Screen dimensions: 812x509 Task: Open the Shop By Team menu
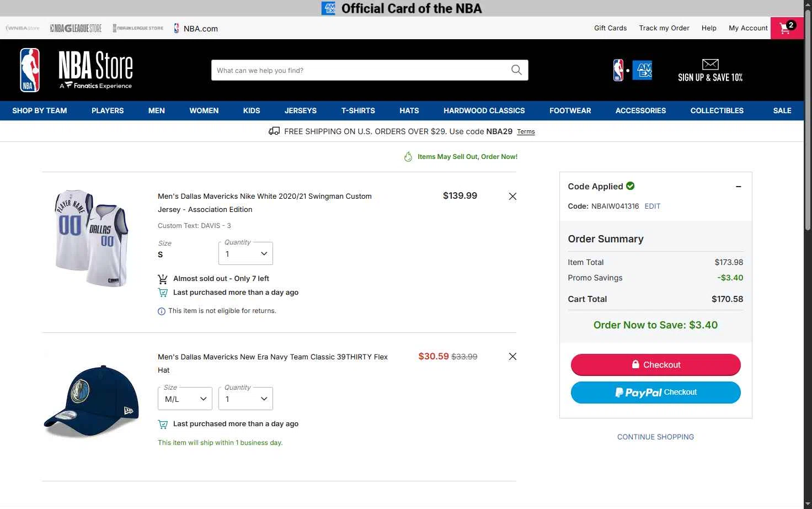point(40,110)
